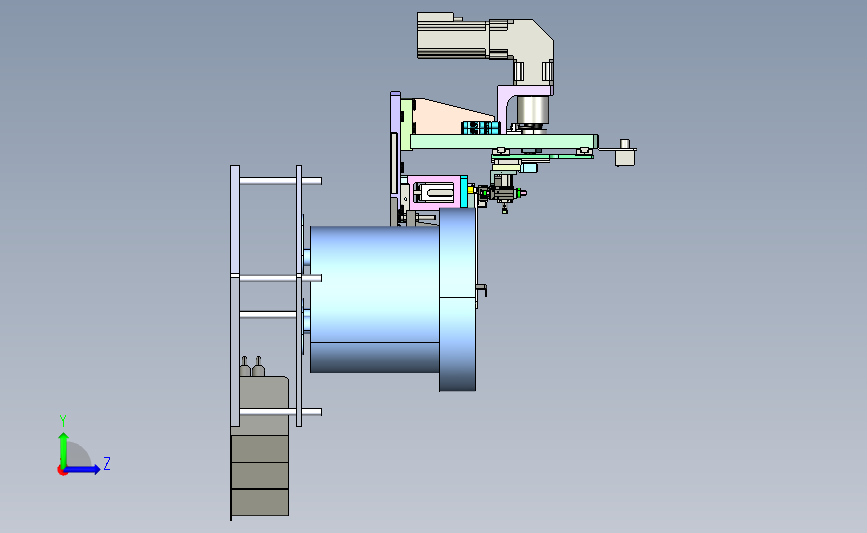Select the teal bearing blocks

[x=480, y=128]
